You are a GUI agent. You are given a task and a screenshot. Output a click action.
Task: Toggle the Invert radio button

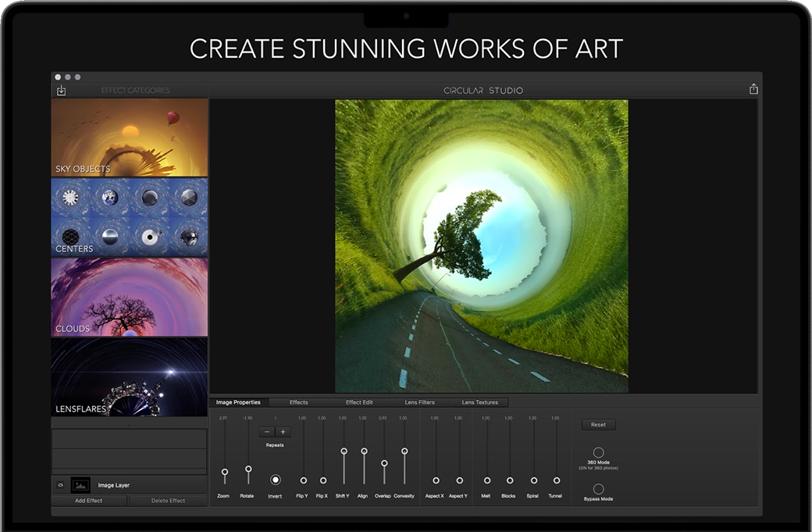coord(275,480)
